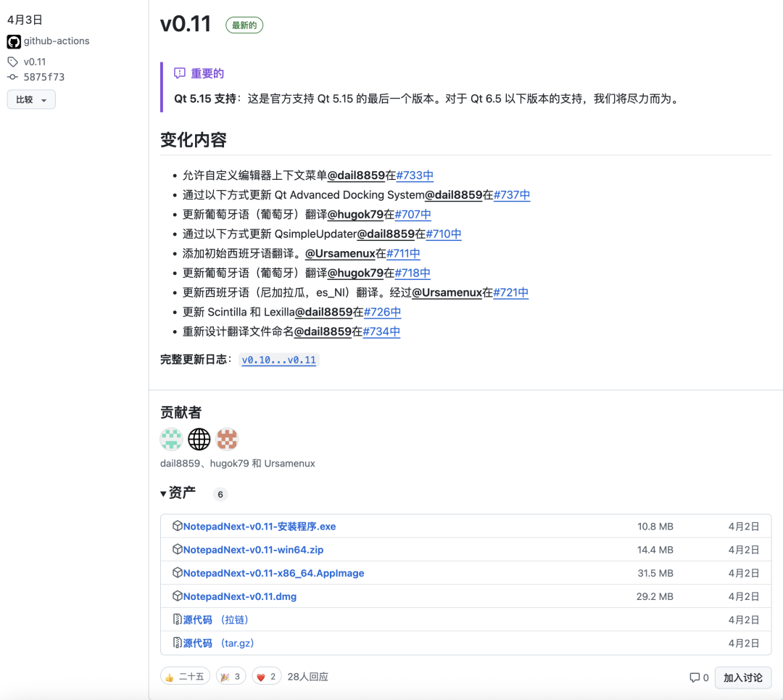Screen dimensions: 783x700
Task: Click the github-actions bot avatar in sidebar
Action: (x=13, y=41)
